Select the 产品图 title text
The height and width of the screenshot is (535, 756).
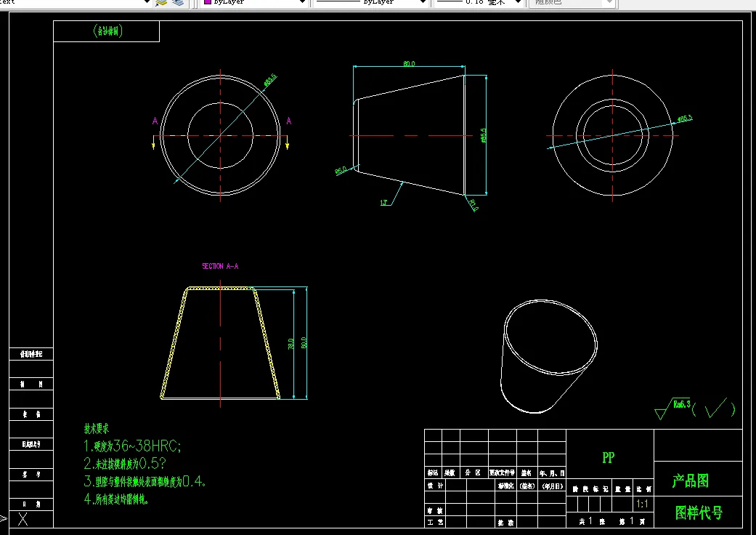pos(691,481)
